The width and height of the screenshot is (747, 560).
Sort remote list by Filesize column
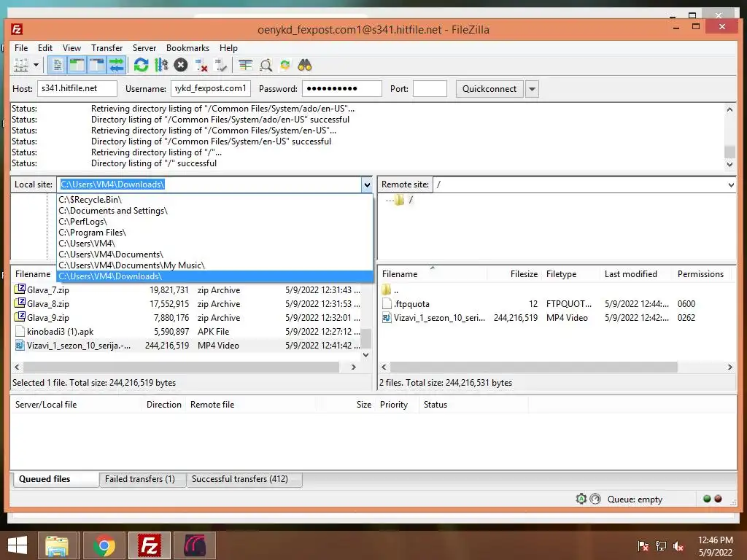point(514,274)
